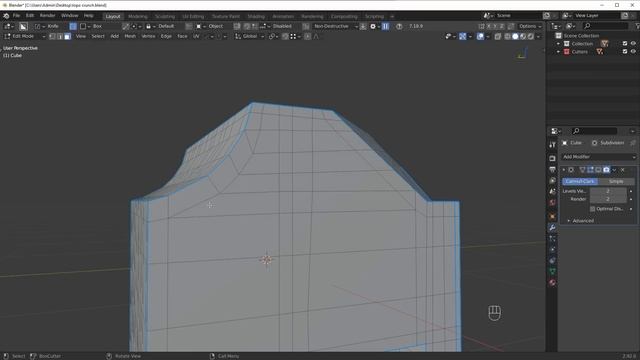Hide the Cutters collection in viewport
The image size is (640, 360).
coord(633,52)
